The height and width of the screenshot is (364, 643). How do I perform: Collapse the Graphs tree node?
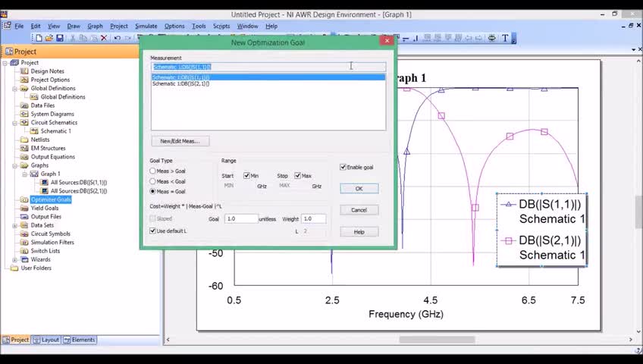coord(15,165)
